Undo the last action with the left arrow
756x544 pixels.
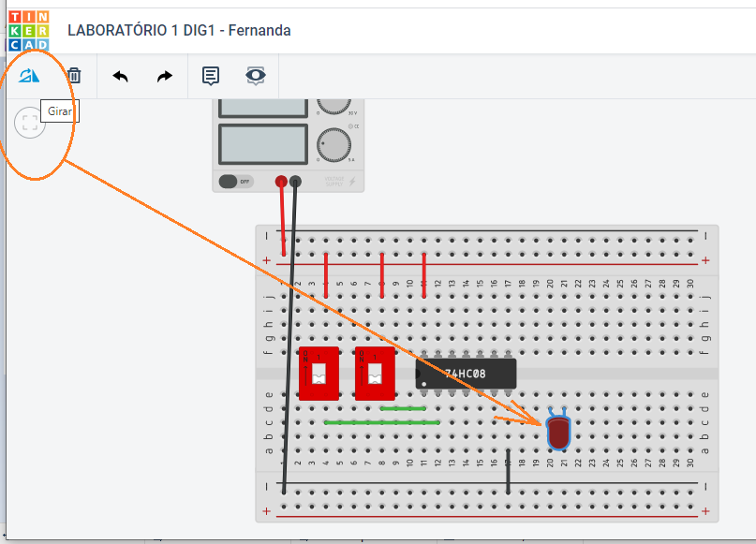(x=120, y=76)
